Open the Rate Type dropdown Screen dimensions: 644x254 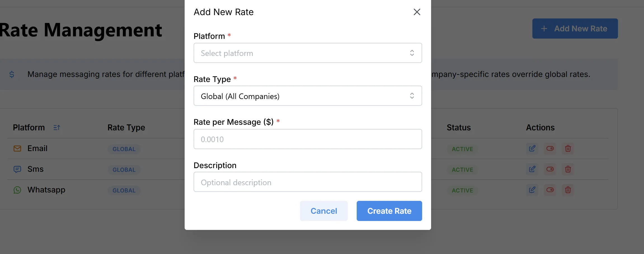tap(307, 96)
